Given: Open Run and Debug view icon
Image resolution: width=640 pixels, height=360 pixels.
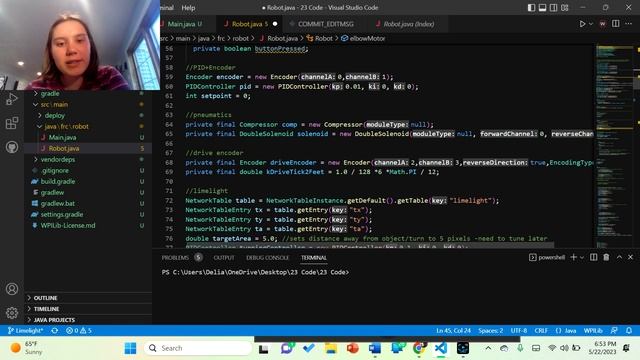Looking at the screenshot, I should [x=12, y=99].
